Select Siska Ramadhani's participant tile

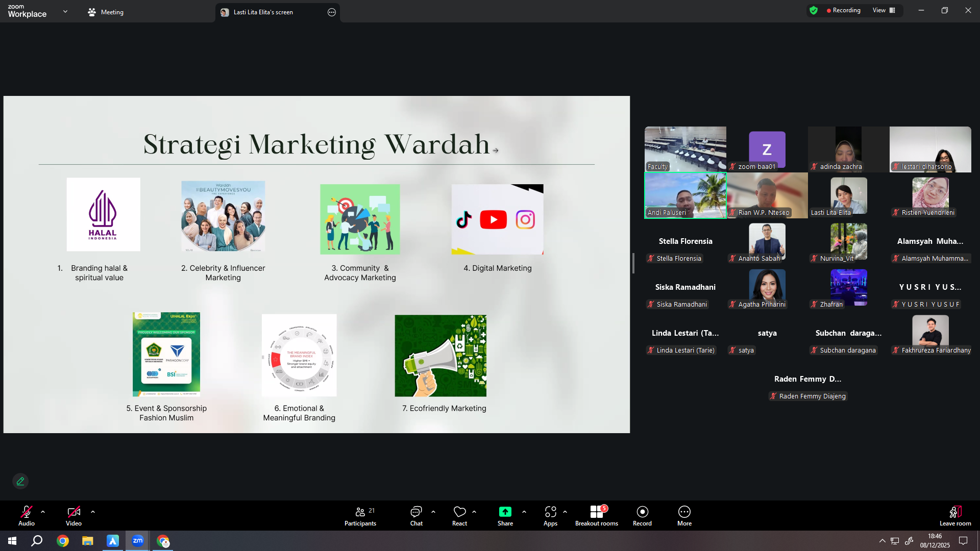click(685, 287)
